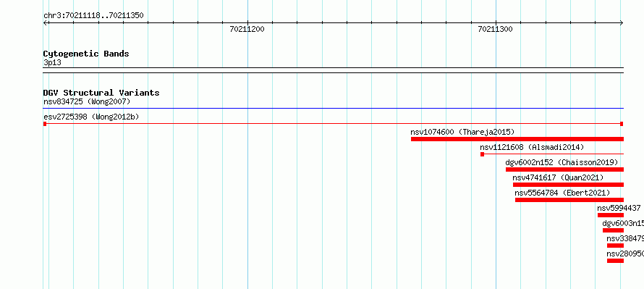Click the red nsv5564784 variant bar
This screenshot has width=644, height=289.
coord(569,200)
